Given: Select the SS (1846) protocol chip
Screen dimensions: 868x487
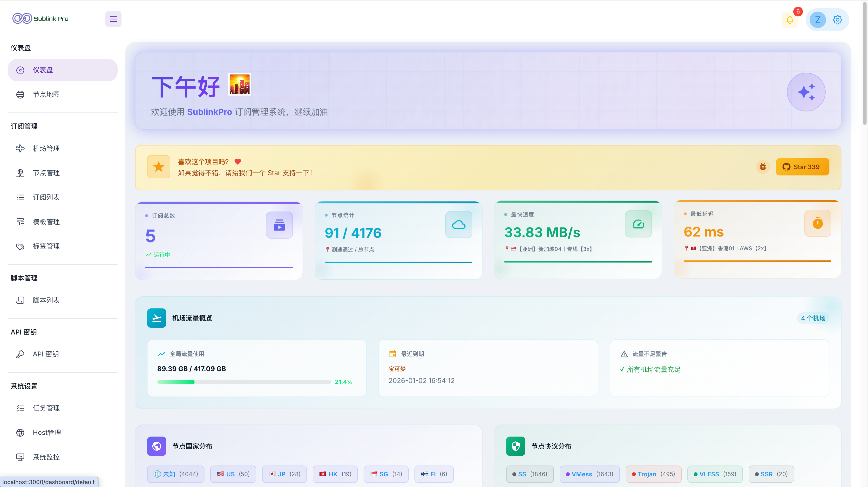Looking at the screenshot, I should pos(530,474).
